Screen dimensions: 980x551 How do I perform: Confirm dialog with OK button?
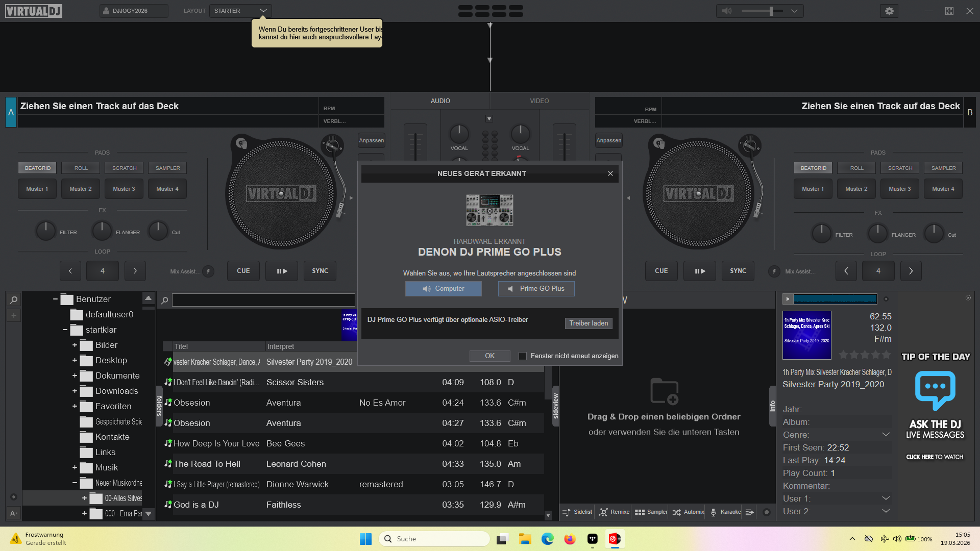point(489,356)
